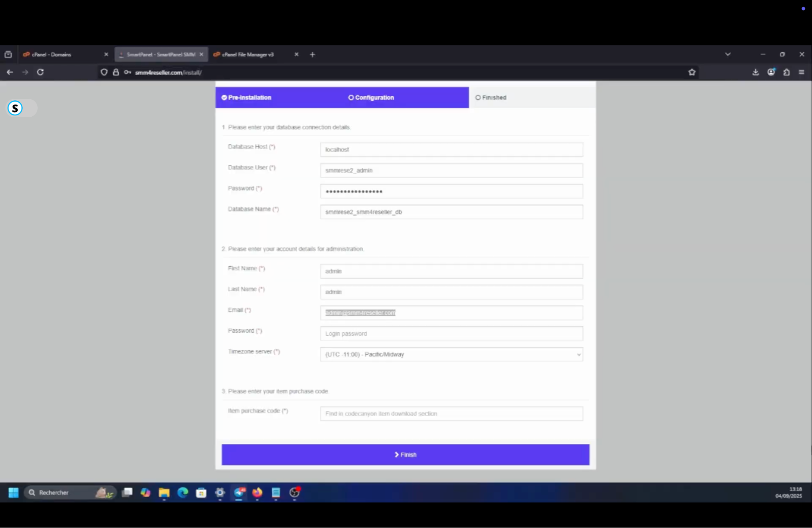Viewport: 812px width, 528px height.
Task: Select the Finished step radio circle
Action: (478, 98)
